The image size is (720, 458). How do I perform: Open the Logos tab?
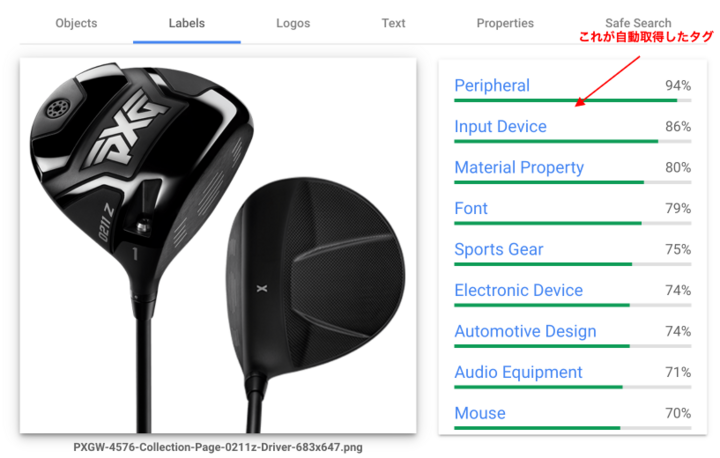pyautogui.click(x=293, y=23)
